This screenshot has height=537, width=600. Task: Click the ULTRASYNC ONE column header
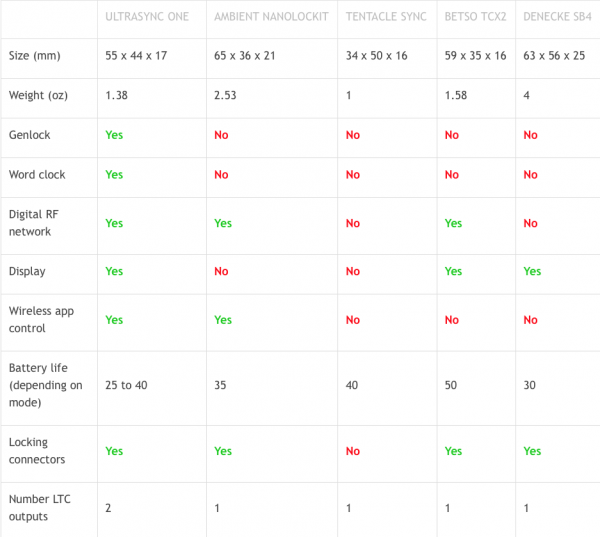(x=146, y=17)
